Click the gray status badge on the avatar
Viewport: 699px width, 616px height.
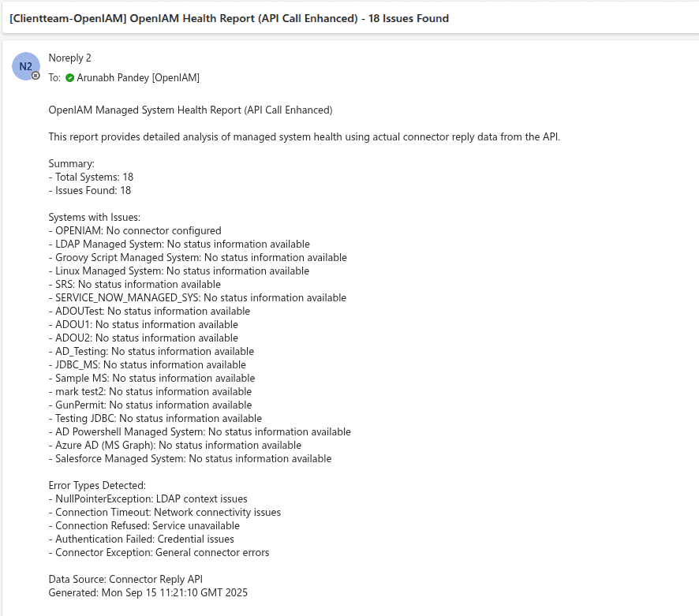pos(36,76)
